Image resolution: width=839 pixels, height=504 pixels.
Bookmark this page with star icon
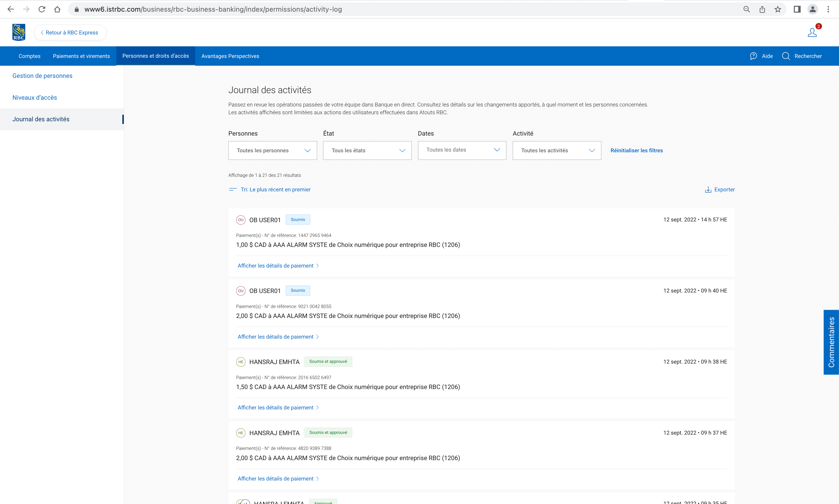pos(778,9)
